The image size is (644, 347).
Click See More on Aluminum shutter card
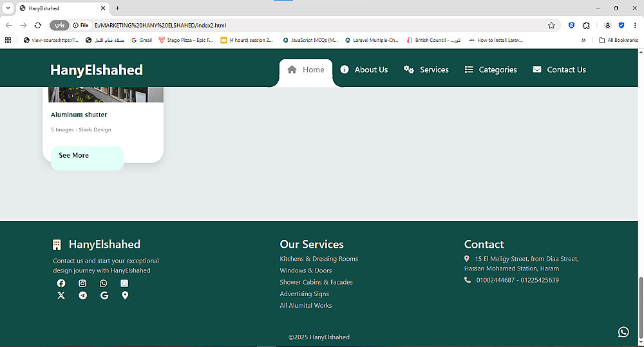[x=87, y=158]
